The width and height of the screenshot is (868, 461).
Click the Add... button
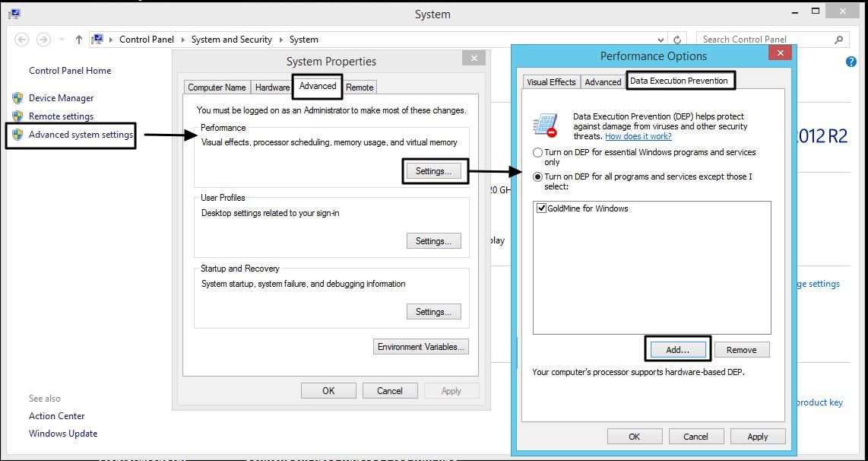click(677, 350)
